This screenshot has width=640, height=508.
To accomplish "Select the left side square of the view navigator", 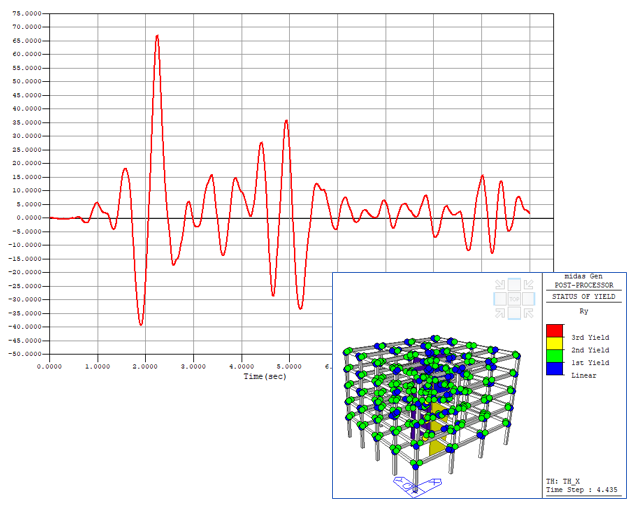I will coord(499,298).
